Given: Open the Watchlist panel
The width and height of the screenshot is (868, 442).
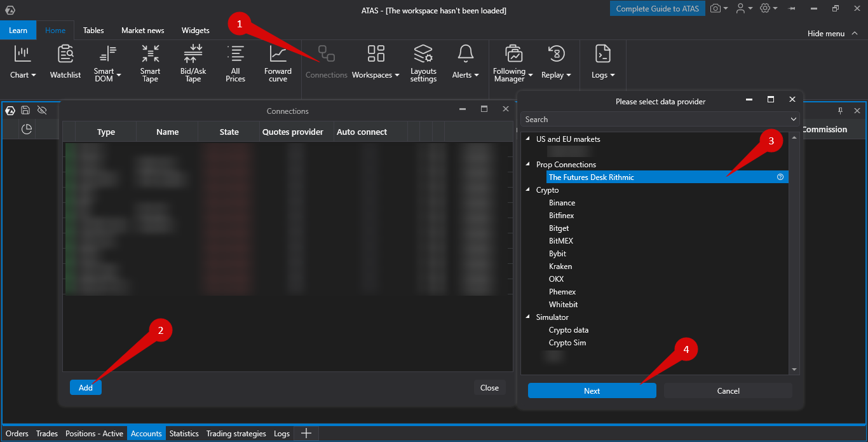Looking at the screenshot, I should click(65, 62).
